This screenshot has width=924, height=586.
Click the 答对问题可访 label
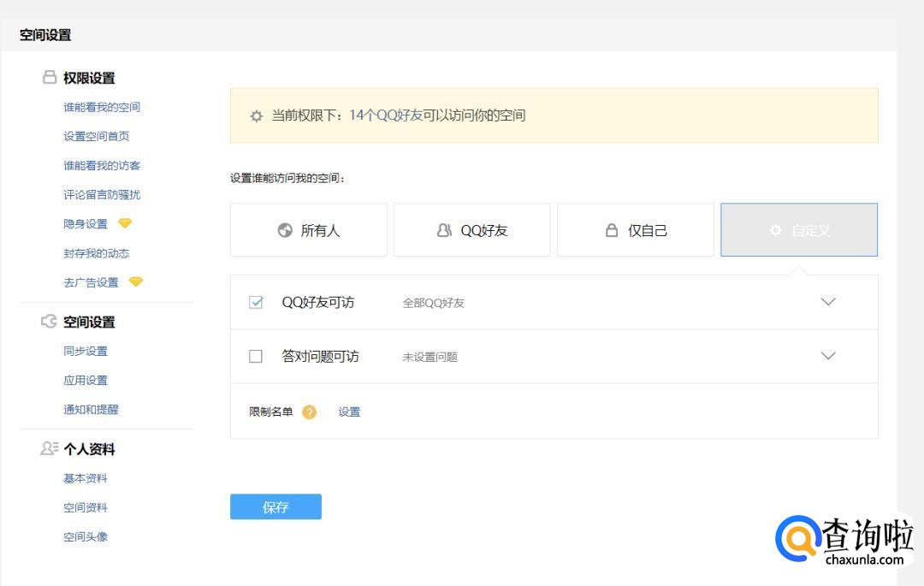point(321,357)
